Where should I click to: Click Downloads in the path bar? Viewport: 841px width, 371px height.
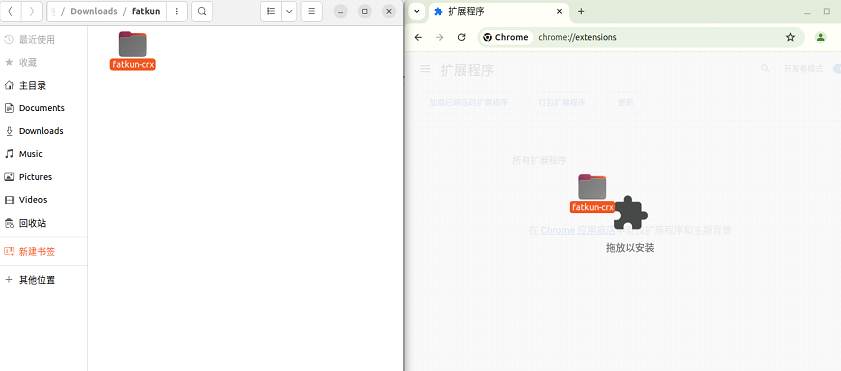94,11
